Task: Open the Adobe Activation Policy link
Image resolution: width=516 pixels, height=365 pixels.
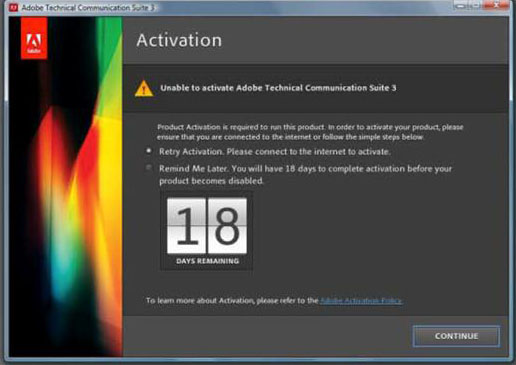Action: coord(361,301)
